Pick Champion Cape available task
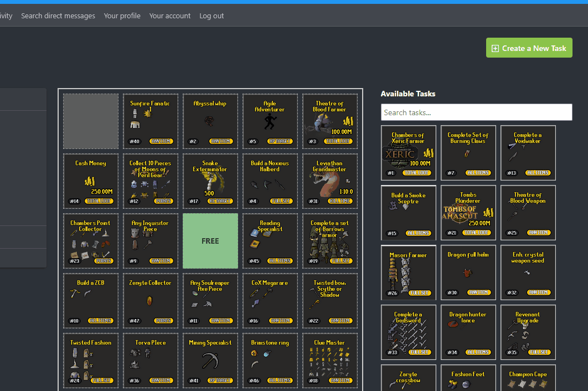The height and width of the screenshot is (391, 588). click(x=528, y=378)
